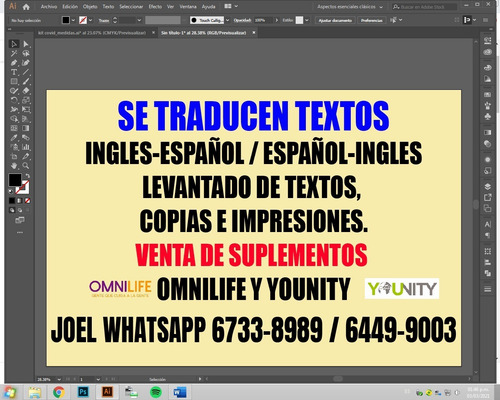Open arrange documents dropdown
The image size is (500, 400).
tap(231, 6)
